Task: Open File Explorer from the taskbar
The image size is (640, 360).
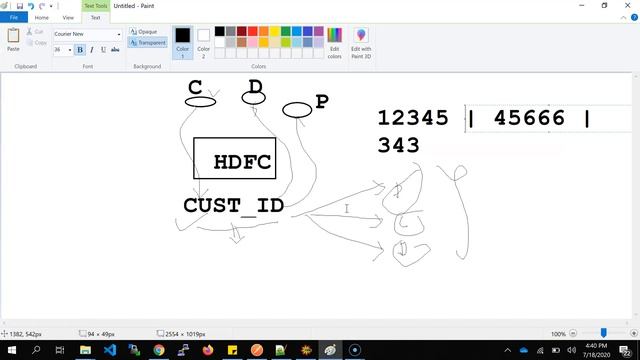Action: [85, 350]
